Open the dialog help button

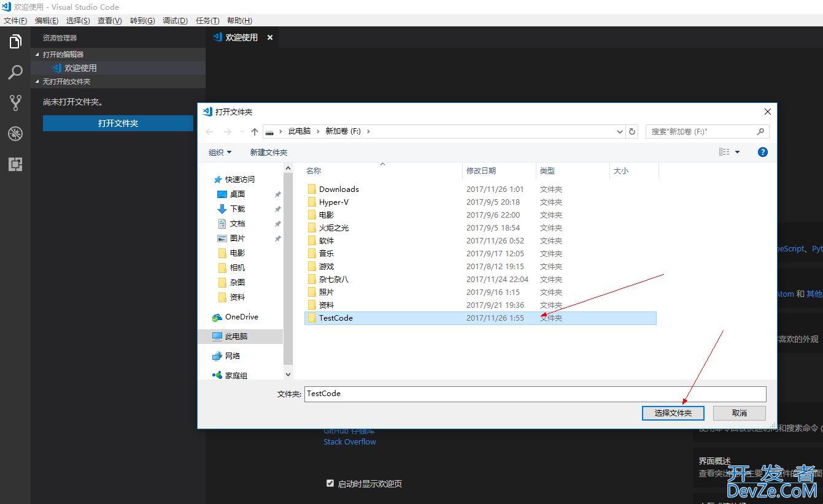tap(763, 152)
